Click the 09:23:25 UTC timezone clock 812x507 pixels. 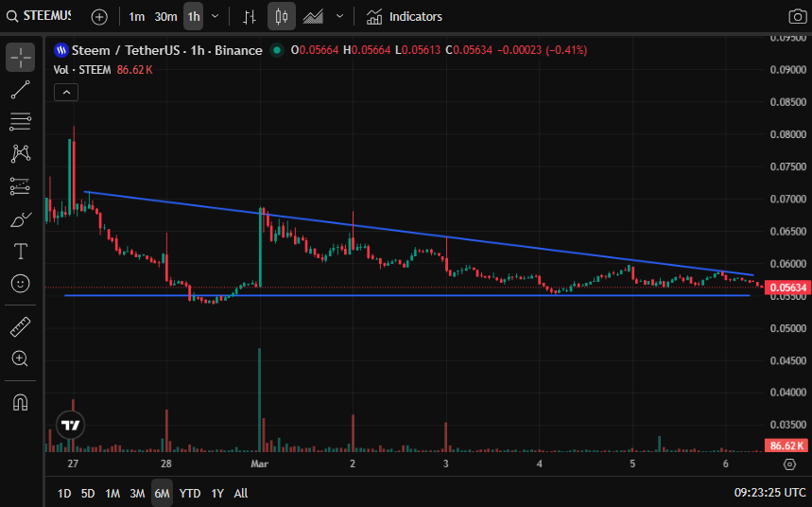(769, 493)
